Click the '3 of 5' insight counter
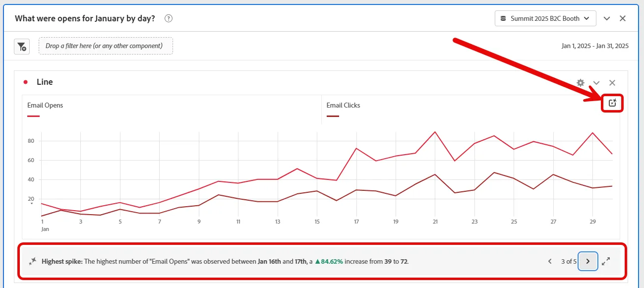This screenshot has width=644, height=288. [x=569, y=261]
